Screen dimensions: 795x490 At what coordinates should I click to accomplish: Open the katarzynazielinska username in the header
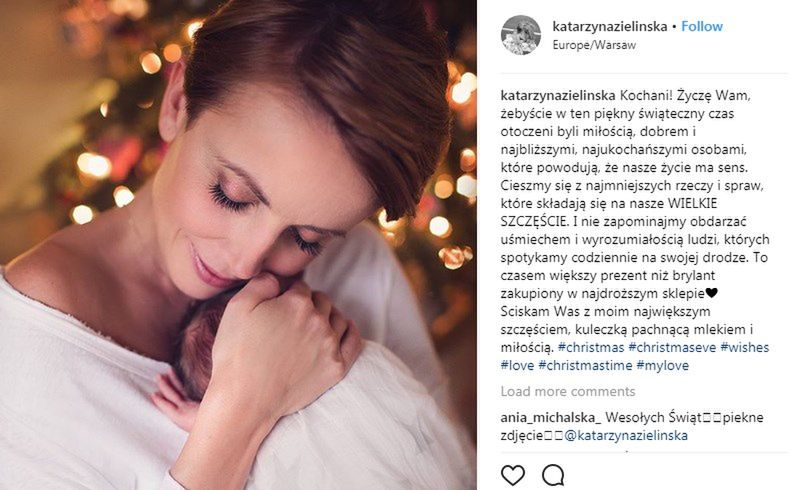click(609, 26)
